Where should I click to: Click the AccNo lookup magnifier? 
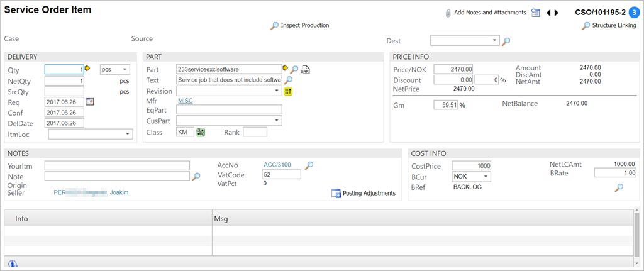click(x=309, y=165)
